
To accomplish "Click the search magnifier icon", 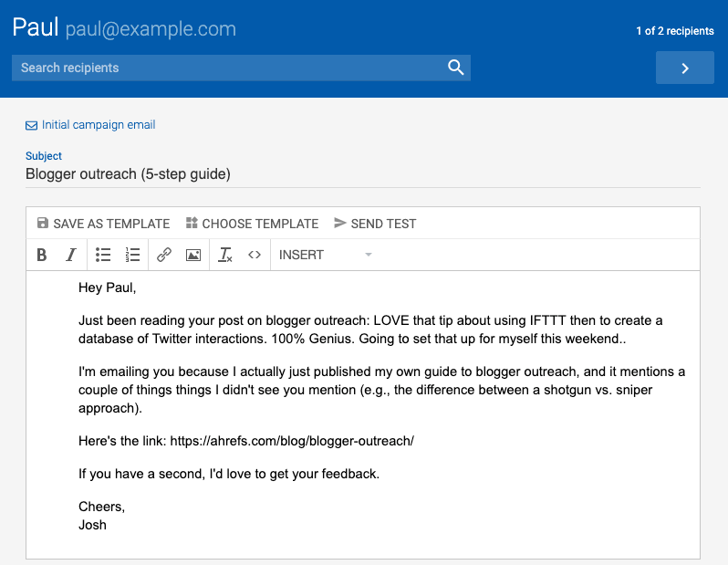I will [x=456, y=68].
